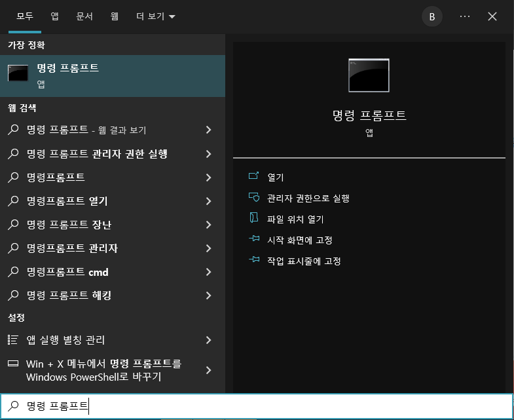This screenshot has width=514, height=420.
Task: Search icon beside 명령 프롬프트 웹 결과 보기
Action: click(x=13, y=130)
